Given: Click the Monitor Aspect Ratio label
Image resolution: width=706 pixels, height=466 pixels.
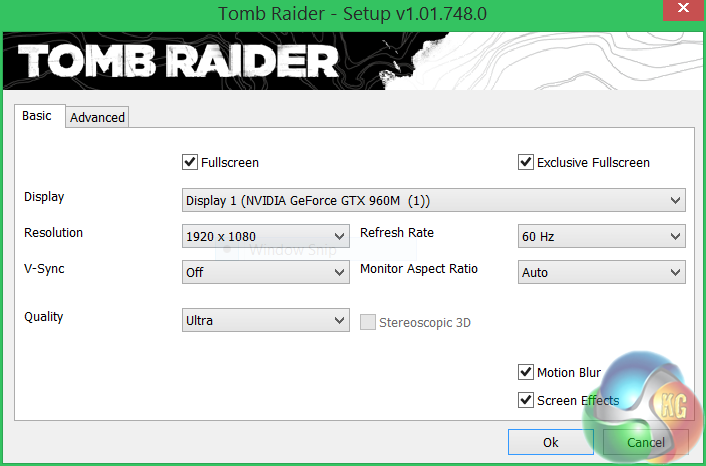Looking at the screenshot, I should pyautogui.click(x=419, y=269).
